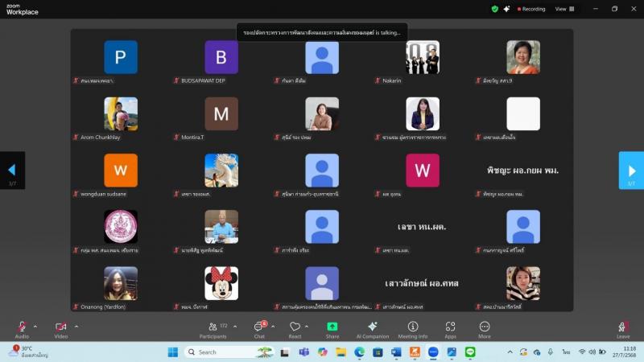644x362 pixels.
Task: Expand audio options arrow beside Audio
Action: pos(35,327)
